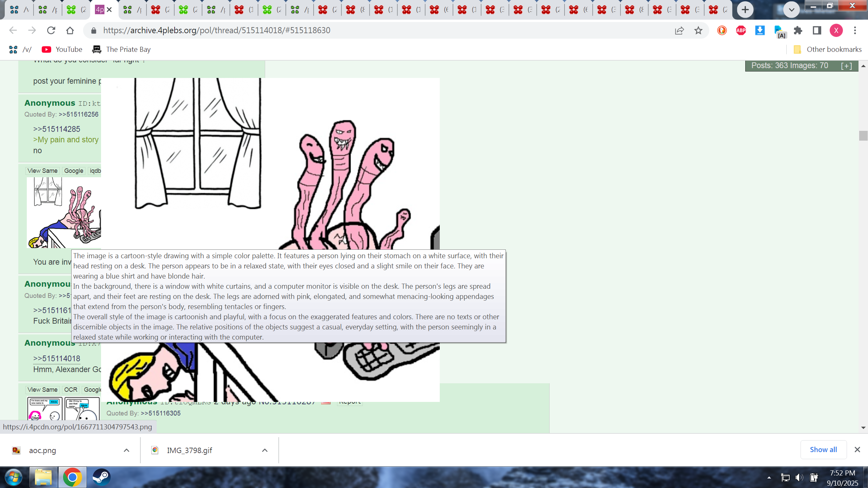Click the View Same button
The width and height of the screenshot is (868, 488).
[42, 171]
